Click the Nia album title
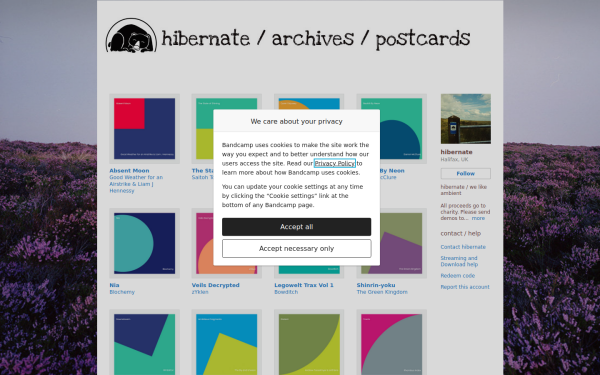Image resolution: width=600 pixels, height=375 pixels. click(114, 285)
